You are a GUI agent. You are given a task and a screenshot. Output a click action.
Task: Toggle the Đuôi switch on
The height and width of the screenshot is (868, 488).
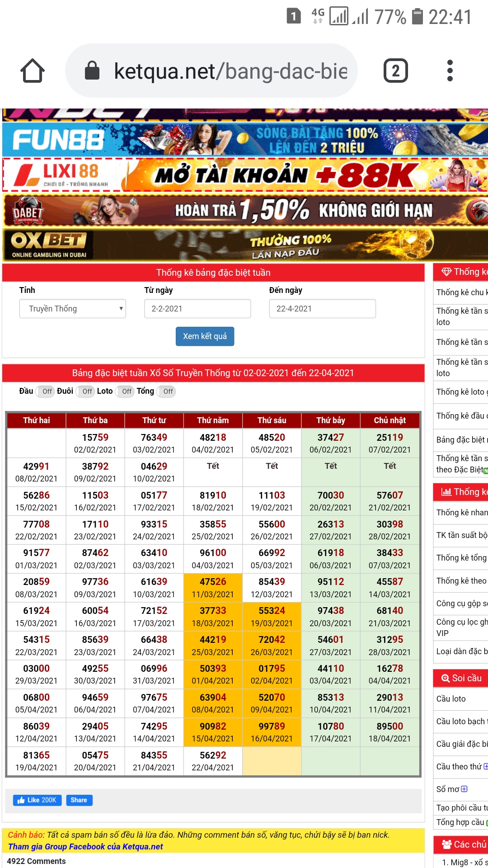[85, 392]
